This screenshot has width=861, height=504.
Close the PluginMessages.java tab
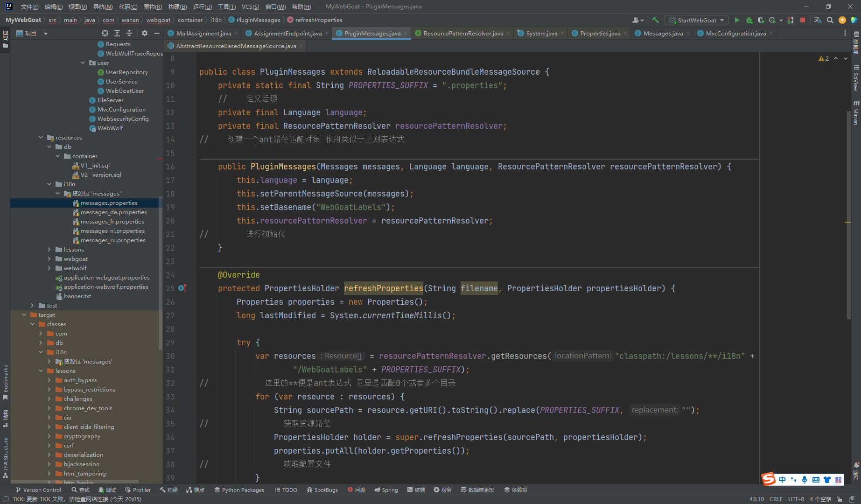pos(406,33)
